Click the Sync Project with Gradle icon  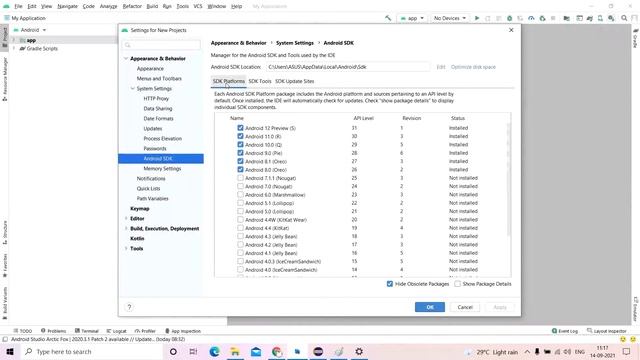click(590, 18)
